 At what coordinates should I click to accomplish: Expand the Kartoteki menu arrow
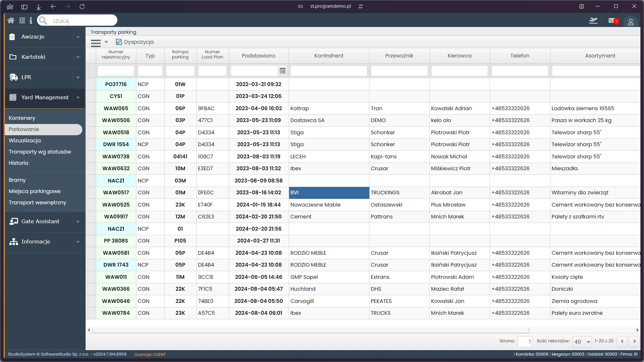pos(78,57)
